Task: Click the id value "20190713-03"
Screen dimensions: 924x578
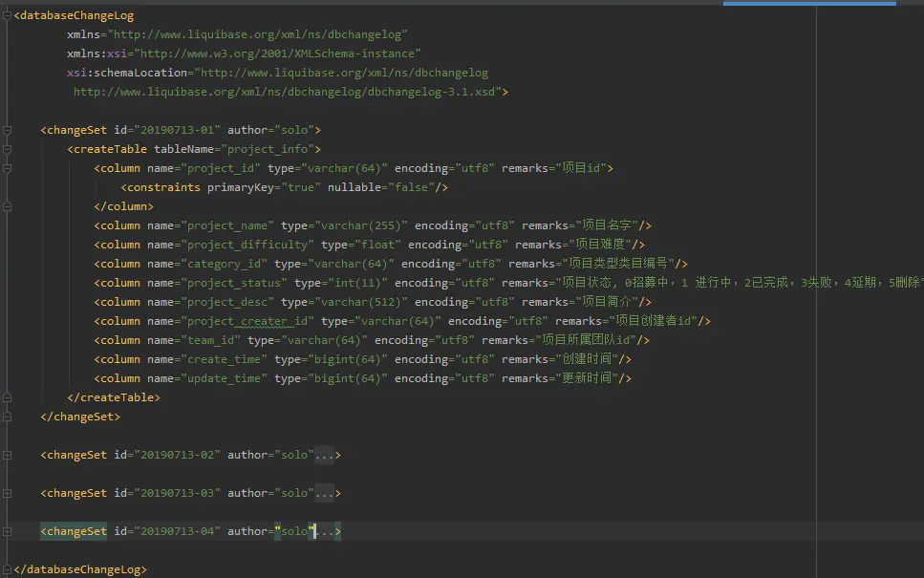Action: tap(178, 493)
